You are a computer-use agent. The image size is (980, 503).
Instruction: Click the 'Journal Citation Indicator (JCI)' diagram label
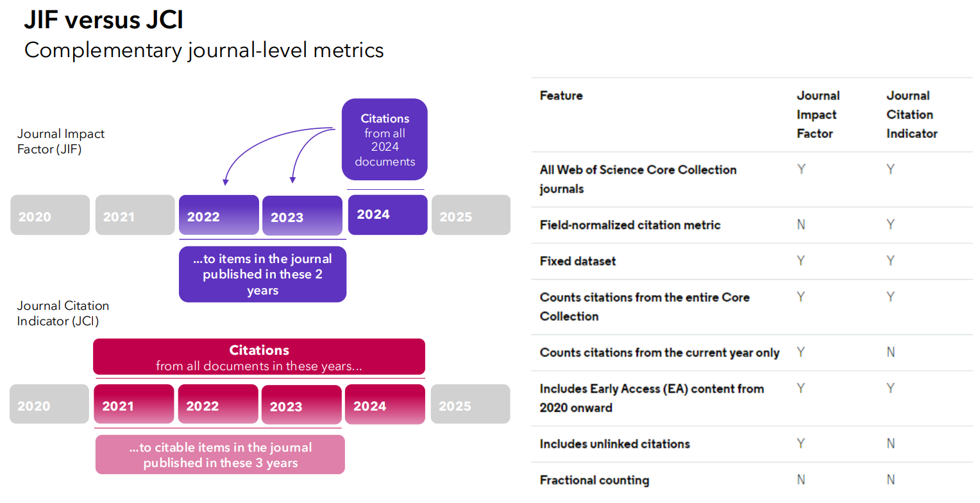(63, 313)
